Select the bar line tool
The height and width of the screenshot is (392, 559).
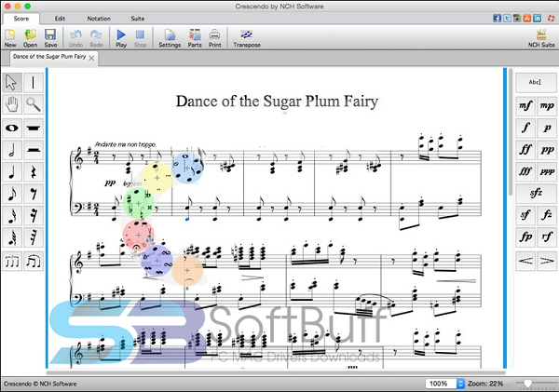point(34,82)
